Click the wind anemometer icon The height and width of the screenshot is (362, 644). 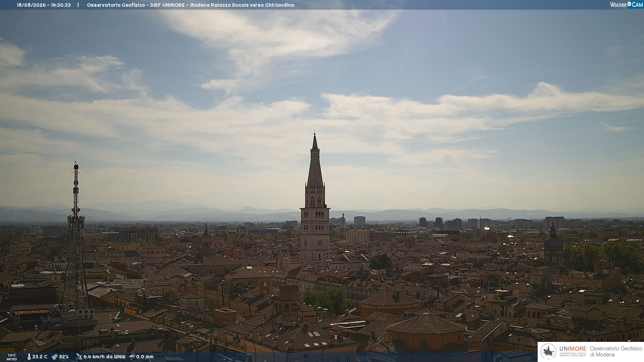coord(79,357)
